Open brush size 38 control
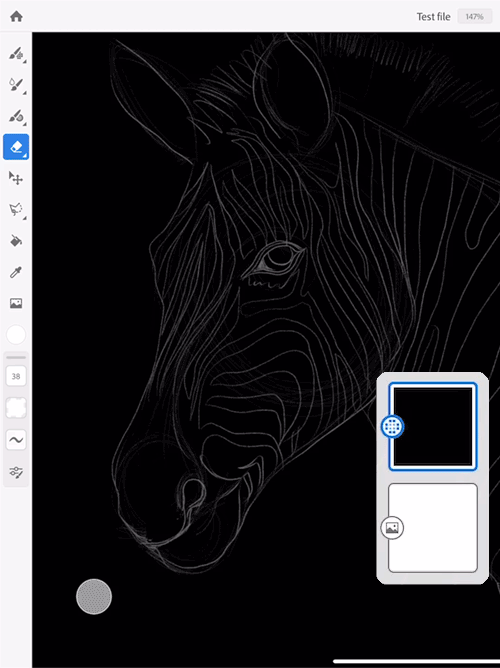Image resolution: width=500 pixels, height=668 pixels. click(x=16, y=376)
